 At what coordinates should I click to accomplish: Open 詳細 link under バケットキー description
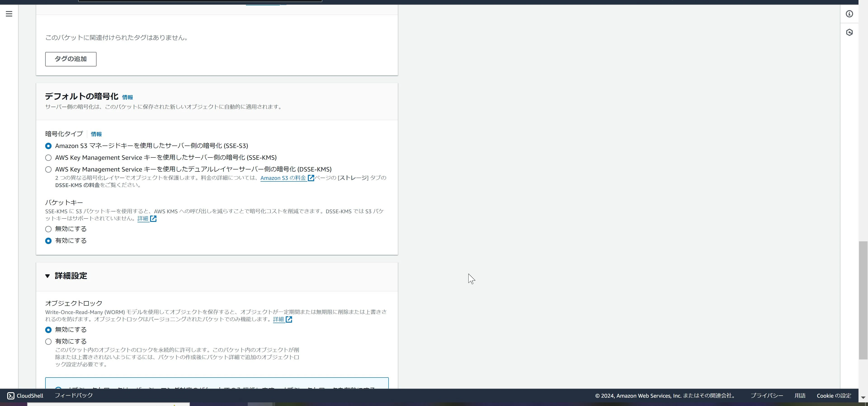(143, 219)
